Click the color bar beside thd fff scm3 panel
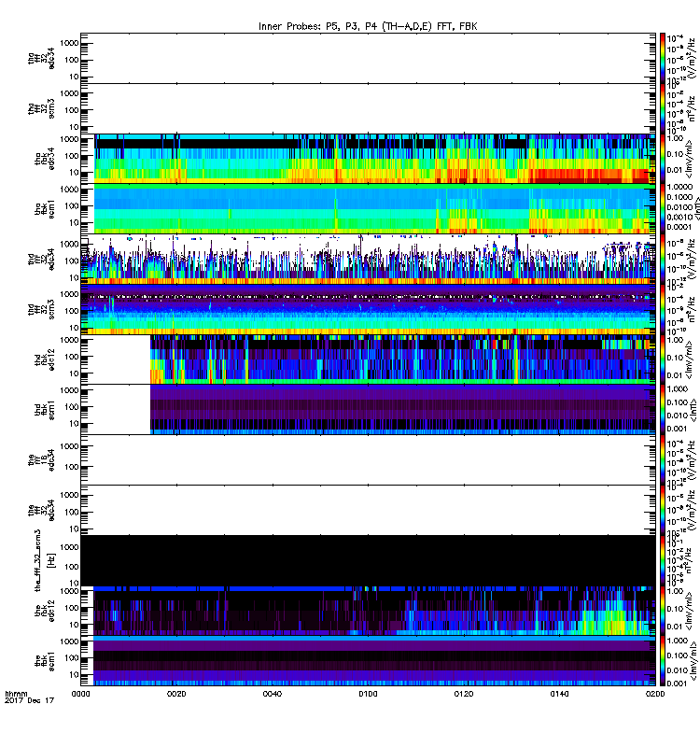Viewport: 700px width, 747px height. click(663, 309)
